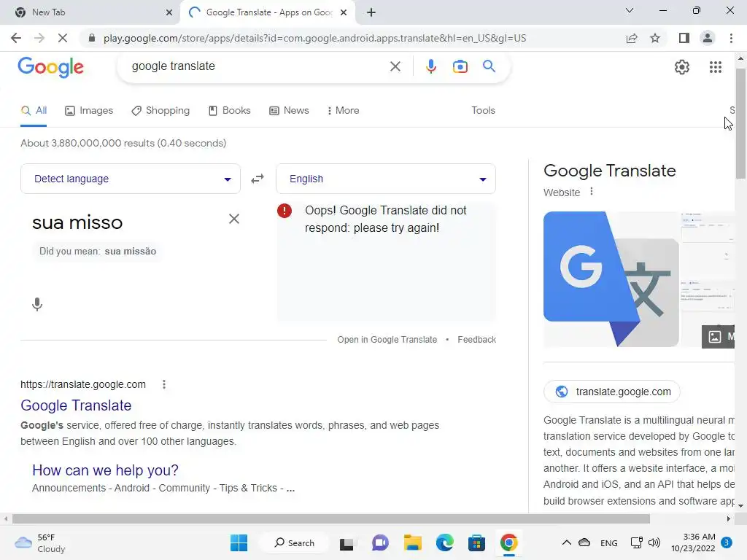Switch ENG input language
Screen dimensions: 747x560
pyautogui.click(x=609, y=542)
